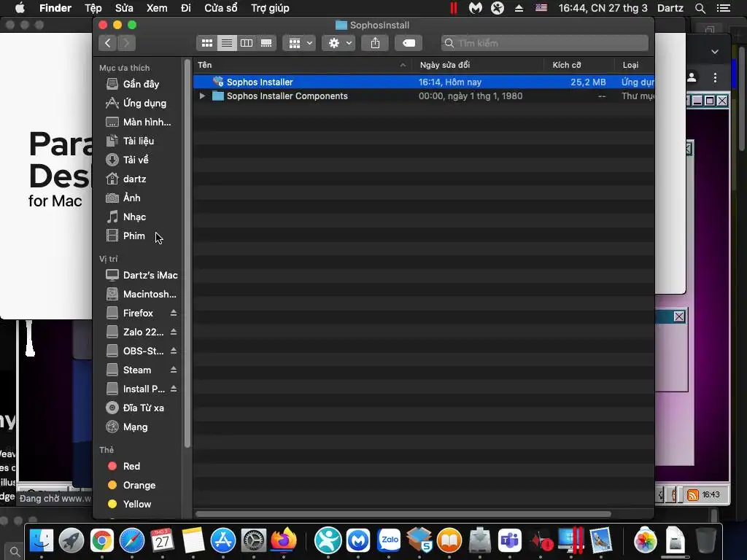Switch Finder to icon view

pyautogui.click(x=206, y=43)
